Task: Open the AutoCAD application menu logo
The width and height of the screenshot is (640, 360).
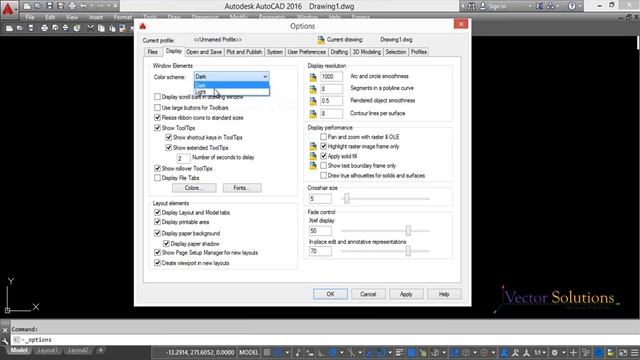Action: point(8,9)
